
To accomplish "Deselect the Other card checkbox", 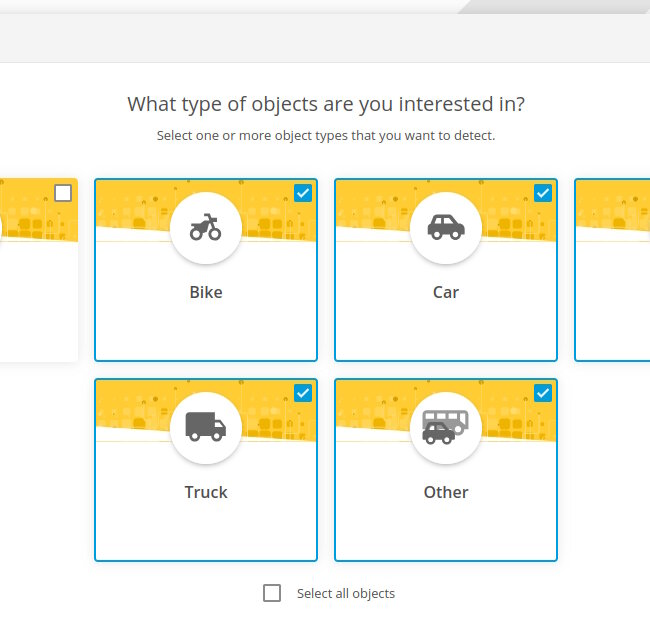I will 543,393.
